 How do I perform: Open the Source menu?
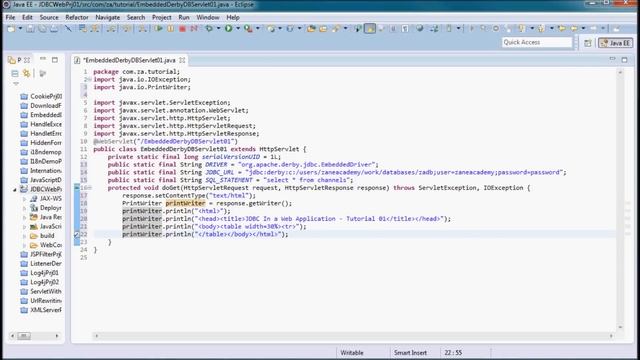[x=49, y=18]
